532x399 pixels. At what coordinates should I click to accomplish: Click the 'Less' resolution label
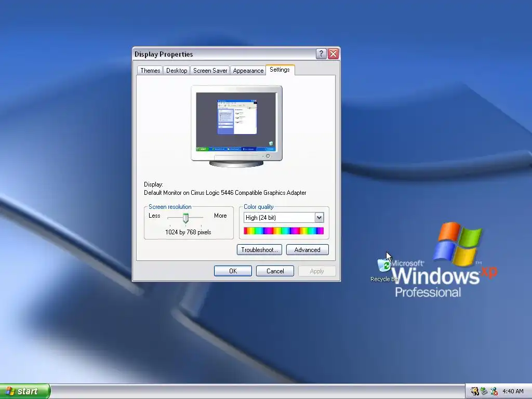tap(154, 216)
